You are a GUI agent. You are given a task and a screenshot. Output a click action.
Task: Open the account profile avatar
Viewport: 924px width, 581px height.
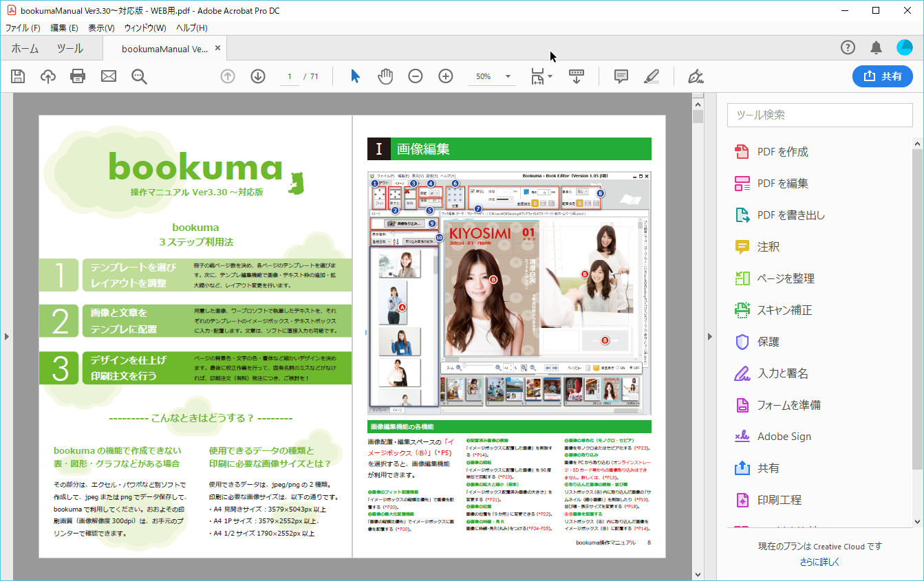point(905,47)
